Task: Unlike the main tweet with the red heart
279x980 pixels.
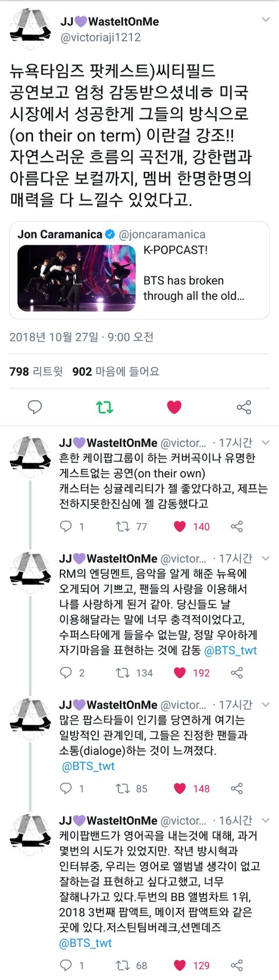Action: coord(174,407)
